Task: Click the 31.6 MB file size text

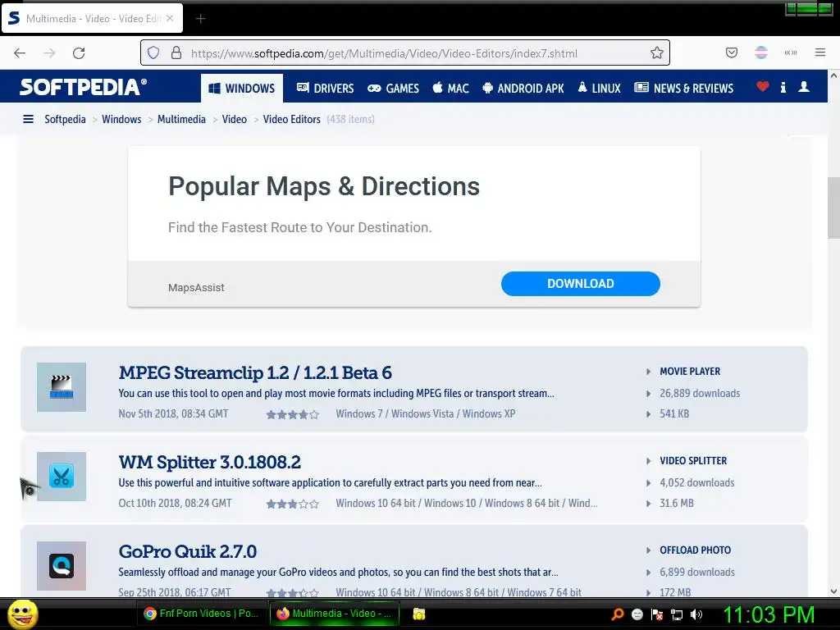Action: tap(677, 503)
